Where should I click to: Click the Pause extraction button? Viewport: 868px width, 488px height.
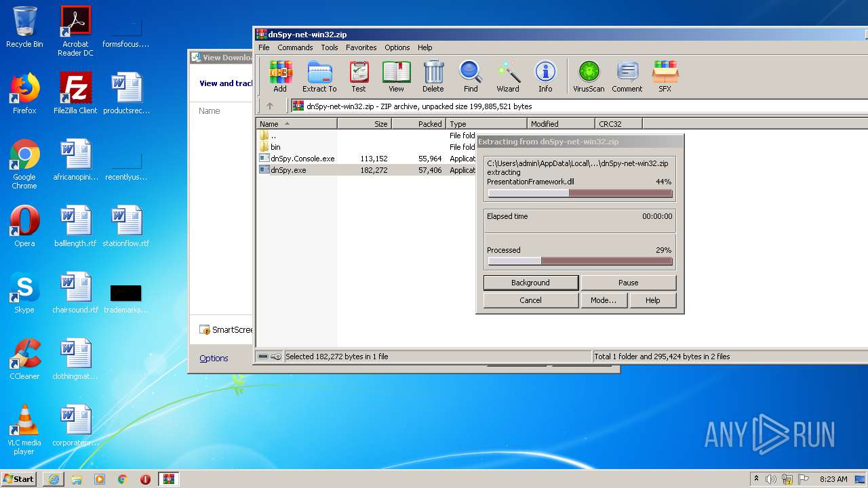pos(628,283)
